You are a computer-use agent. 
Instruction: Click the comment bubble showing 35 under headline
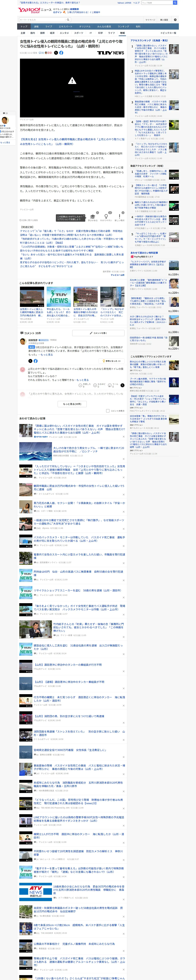[41, 53]
